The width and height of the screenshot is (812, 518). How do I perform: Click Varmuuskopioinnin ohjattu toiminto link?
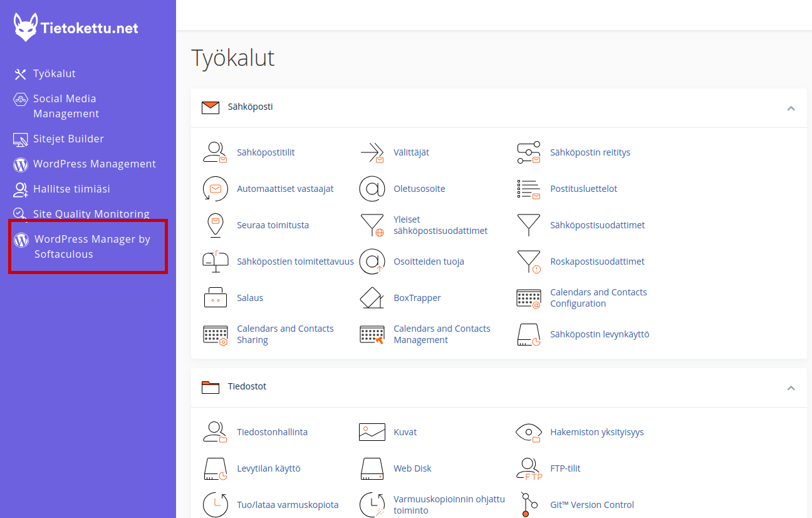tap(449, 505)
